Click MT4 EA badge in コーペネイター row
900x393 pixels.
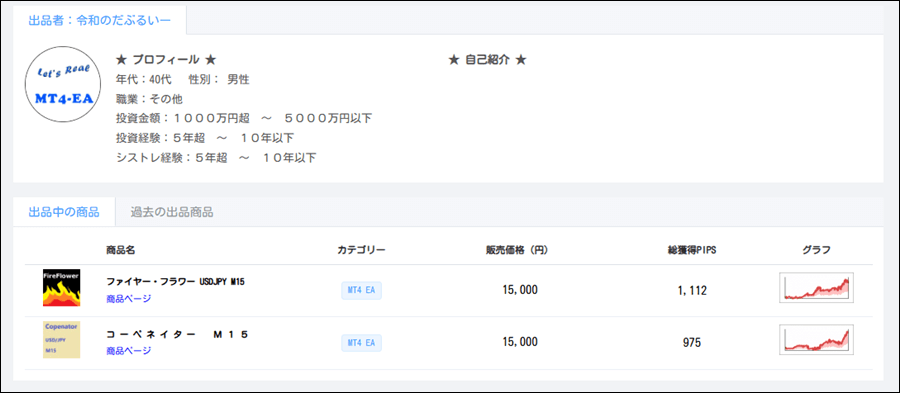[361, 343]
